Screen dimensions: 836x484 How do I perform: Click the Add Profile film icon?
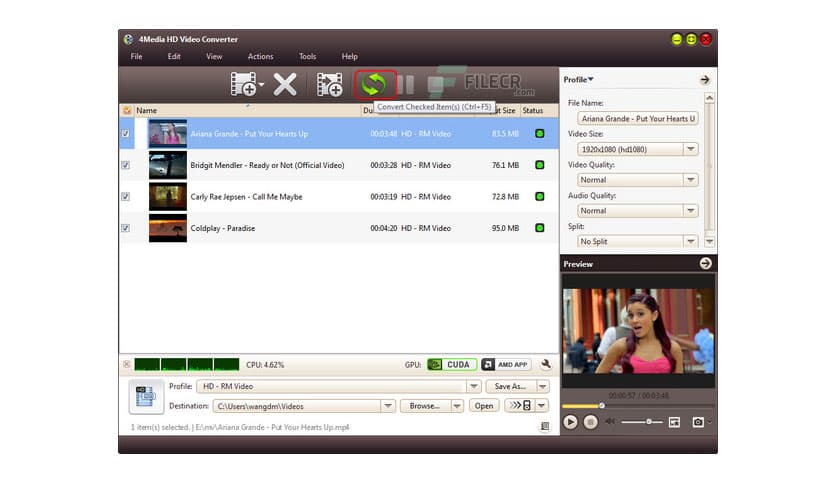click(x=329, y=84)
